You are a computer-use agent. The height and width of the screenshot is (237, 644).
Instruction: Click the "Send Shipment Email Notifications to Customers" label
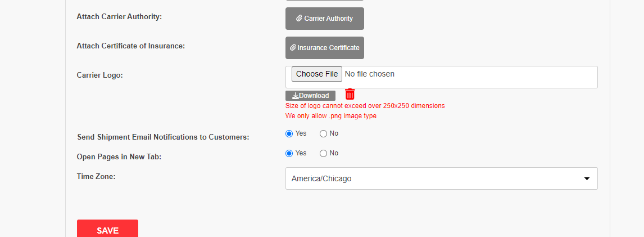[x=163, y=137]
